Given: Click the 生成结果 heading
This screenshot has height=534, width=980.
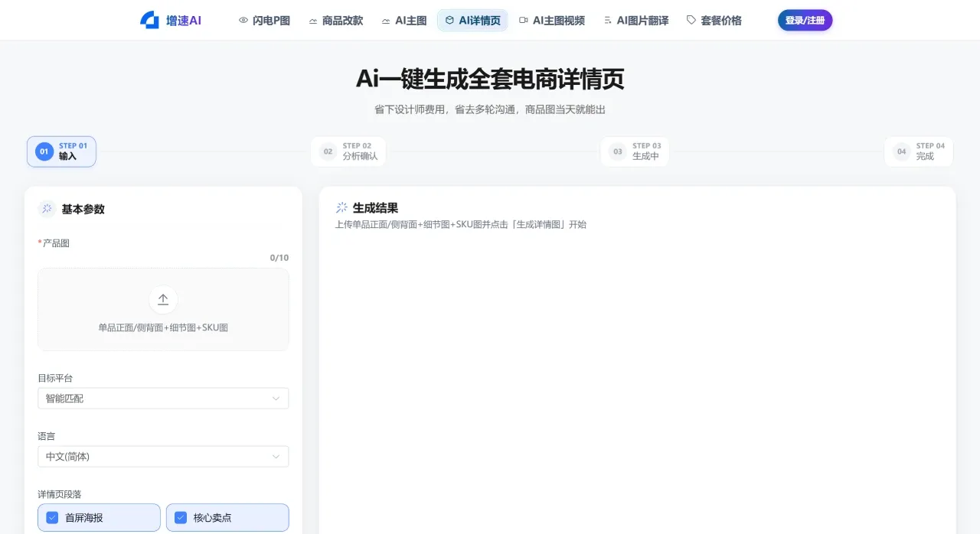Looking at the screenshot, I should (375, 207).
